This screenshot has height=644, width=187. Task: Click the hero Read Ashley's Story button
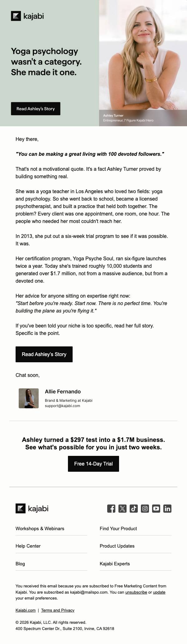pyautogui.click(x=36, y=109)
